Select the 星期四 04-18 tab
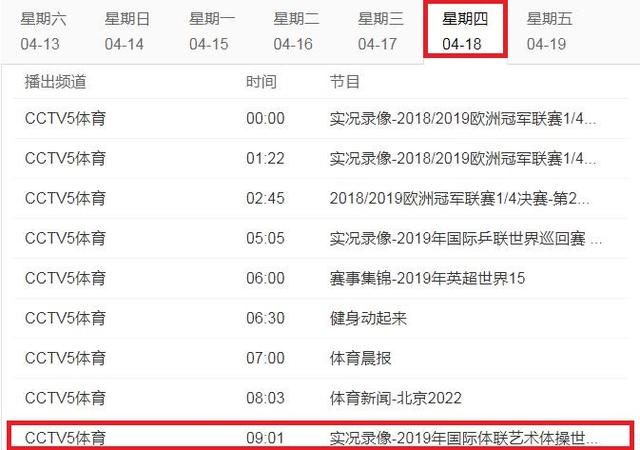Viewport: 640px width, 450px height. click(x=465, y=29)
